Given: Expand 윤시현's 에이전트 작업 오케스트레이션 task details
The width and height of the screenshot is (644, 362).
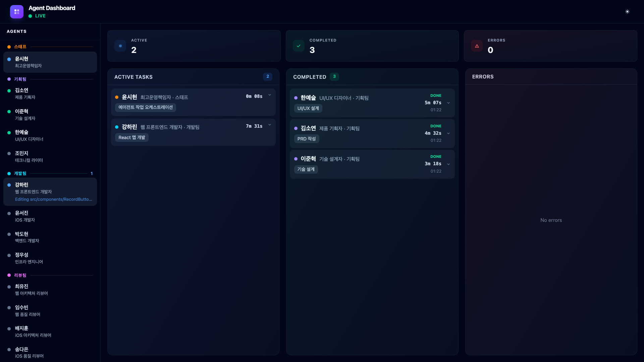Looking at the screenshot, I should click(x=270, y=95).
